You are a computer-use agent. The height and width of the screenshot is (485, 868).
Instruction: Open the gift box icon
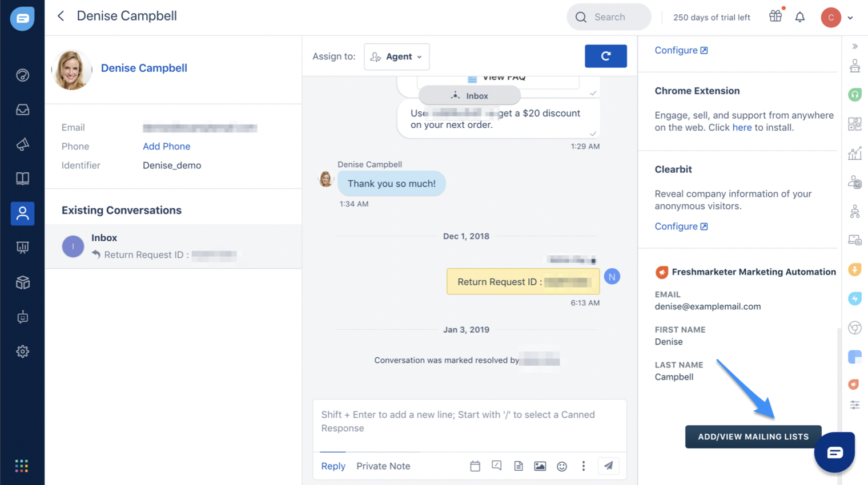(775, 17)
